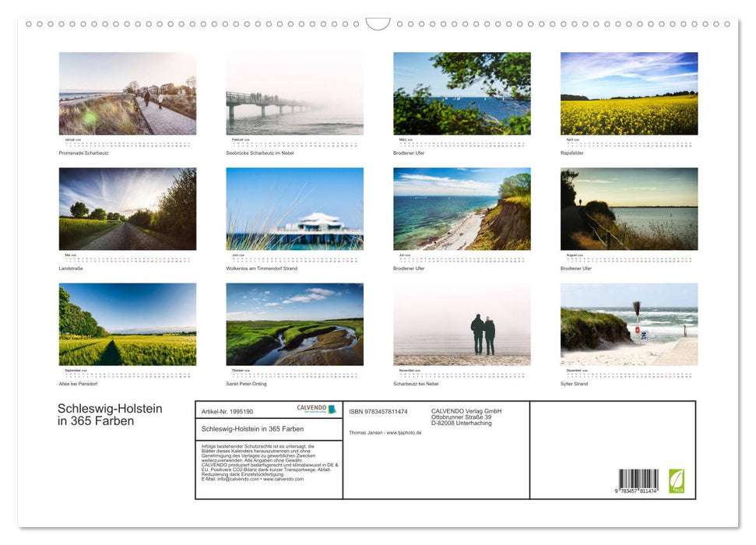
Task: Click the Scharbeutz bei Nebel caption
Action: coord(417,384)
